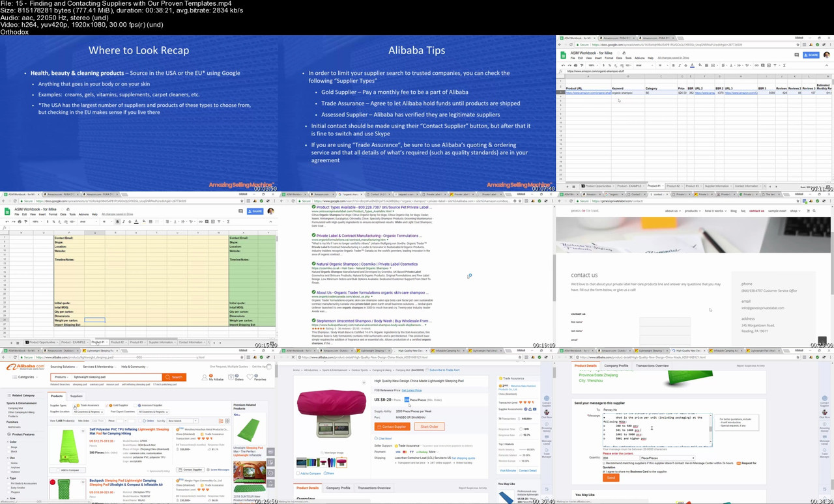Tick Airplane use filter checkbox
The image size is (834, 504).
(8, 468)
